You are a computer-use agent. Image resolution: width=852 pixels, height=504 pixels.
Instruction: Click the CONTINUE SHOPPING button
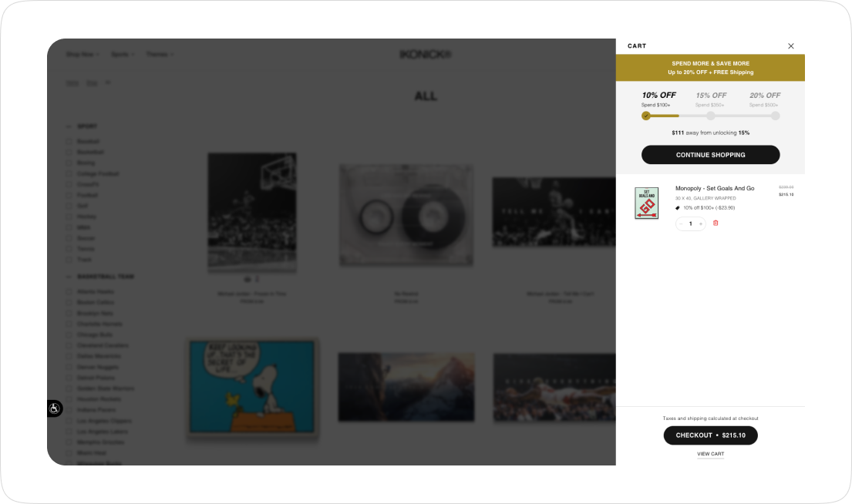pos(710,155)
